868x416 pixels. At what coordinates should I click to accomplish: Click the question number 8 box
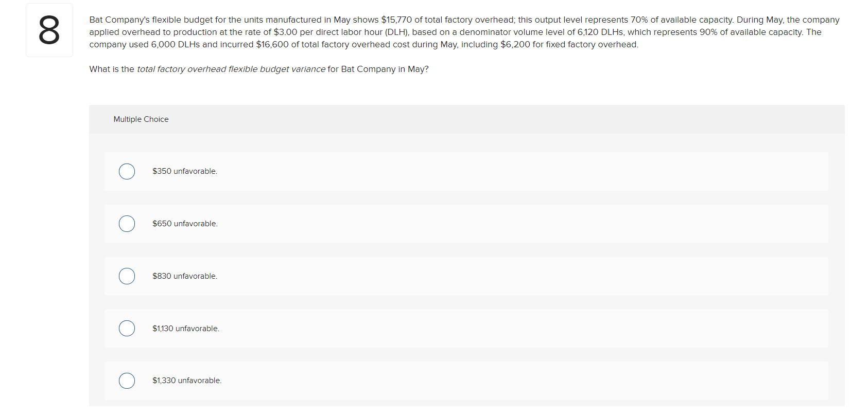click(x=49, y=29)
